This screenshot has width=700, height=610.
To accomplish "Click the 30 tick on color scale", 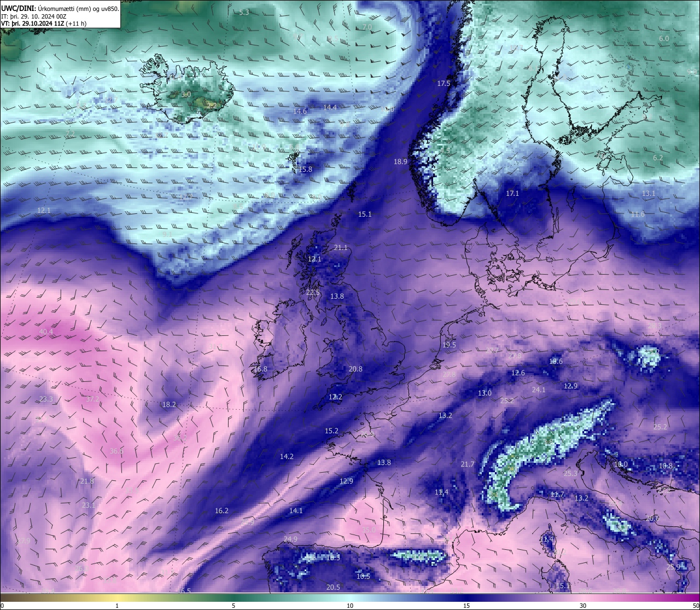I will point(583,606).
